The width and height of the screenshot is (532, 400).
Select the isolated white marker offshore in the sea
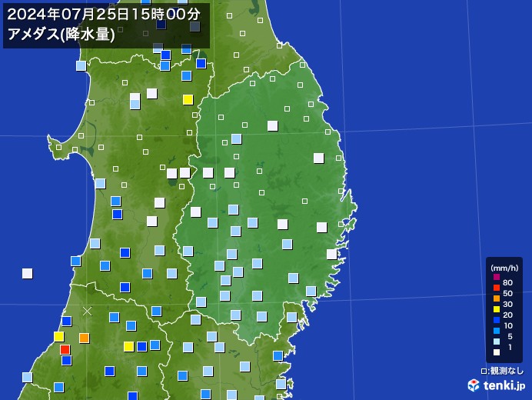pos(27,273)
